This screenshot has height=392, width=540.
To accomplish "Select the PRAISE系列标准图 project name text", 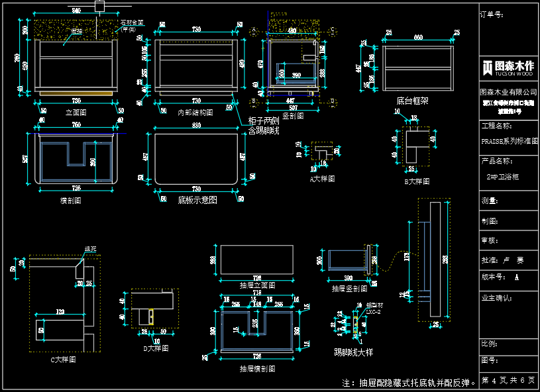I will pos(509,141).
